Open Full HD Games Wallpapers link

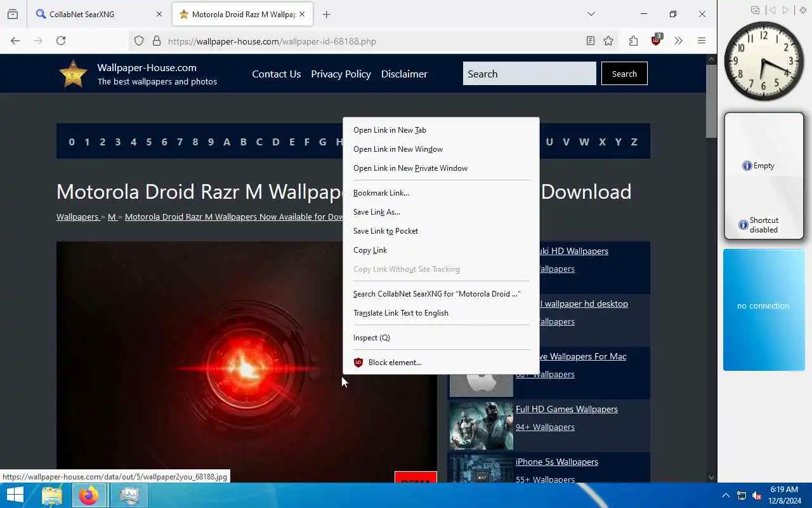pos(566,409)
